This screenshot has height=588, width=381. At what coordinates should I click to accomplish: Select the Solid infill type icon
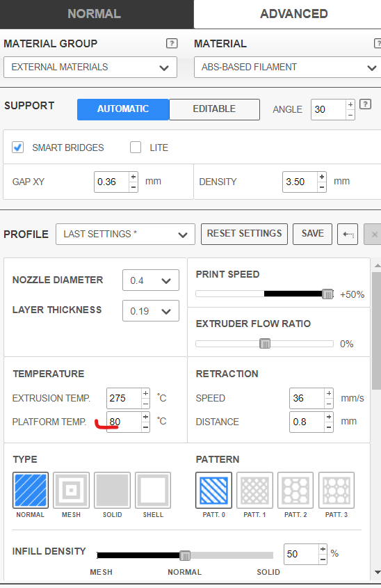[x=112, y=490]
